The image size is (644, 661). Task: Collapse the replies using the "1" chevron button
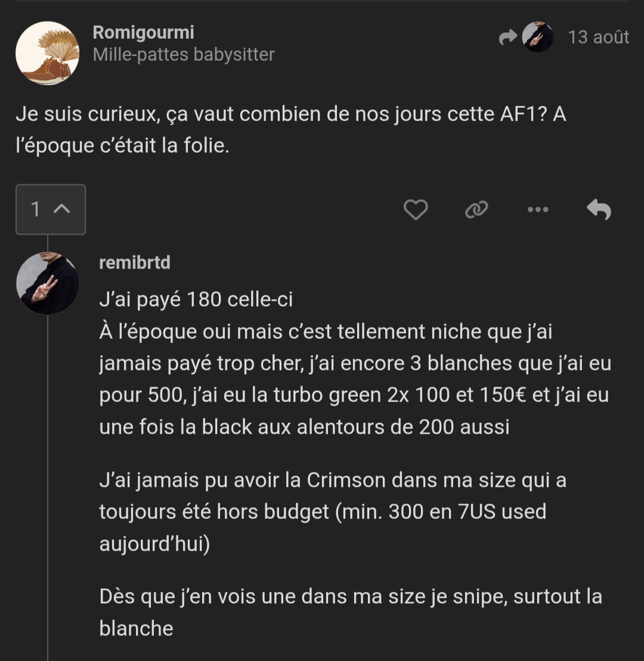pos(51,209)
